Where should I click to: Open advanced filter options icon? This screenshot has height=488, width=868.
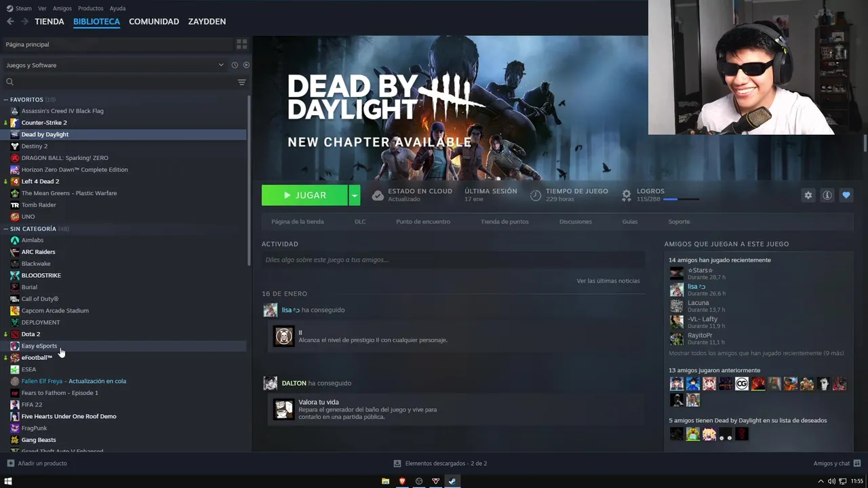pos(241,82)
